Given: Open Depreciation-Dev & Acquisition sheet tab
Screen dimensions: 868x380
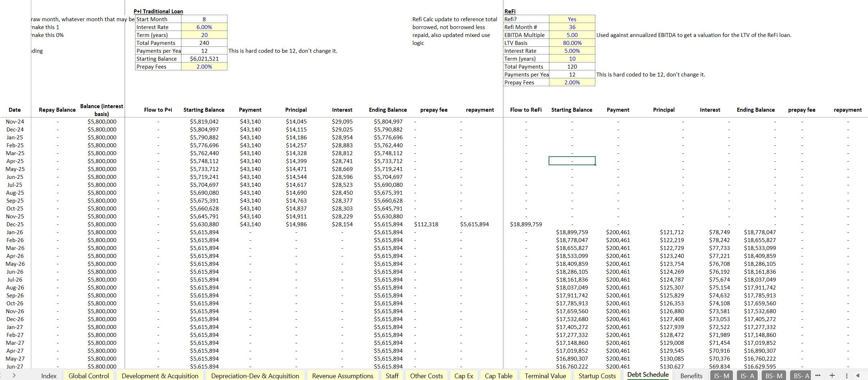Looking at the screenshot, I should [255, 376].
